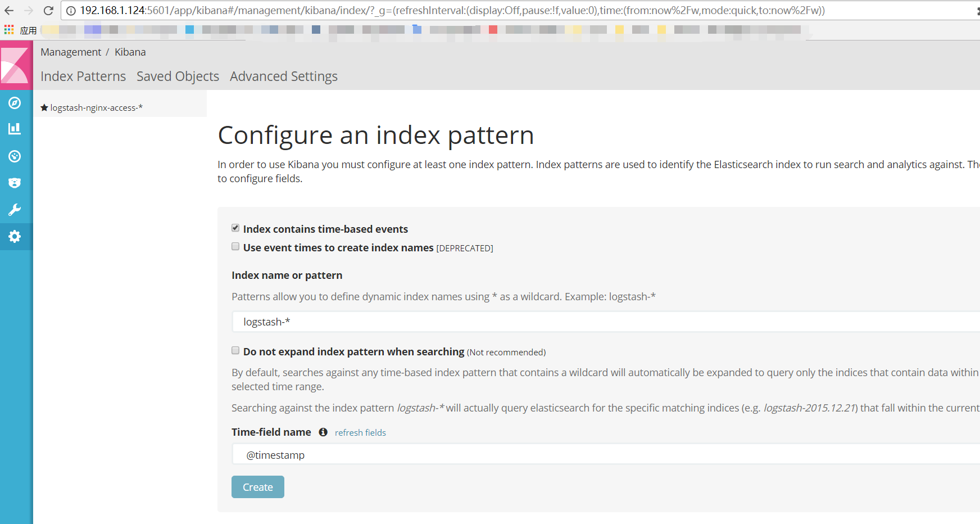Uncheck Index contains time-based events
This screenshot has height=524, width=980.
pos(235,228)
